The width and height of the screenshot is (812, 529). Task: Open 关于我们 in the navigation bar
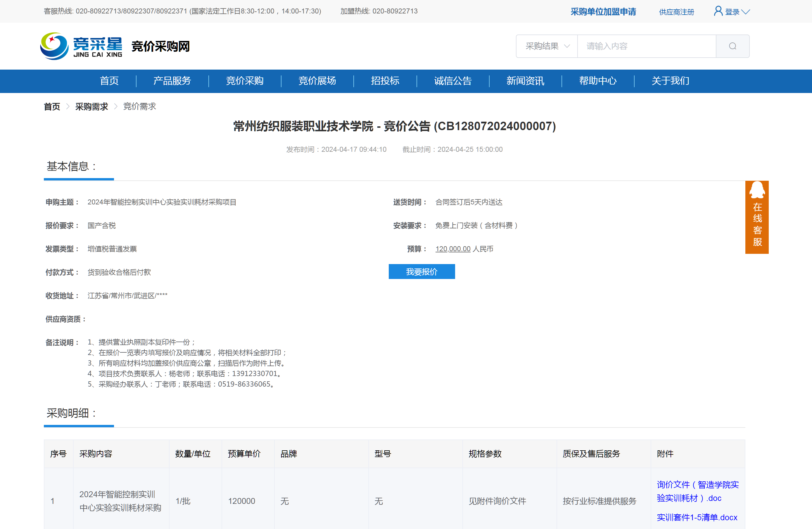pyautogui.click(x=670, y=81)
